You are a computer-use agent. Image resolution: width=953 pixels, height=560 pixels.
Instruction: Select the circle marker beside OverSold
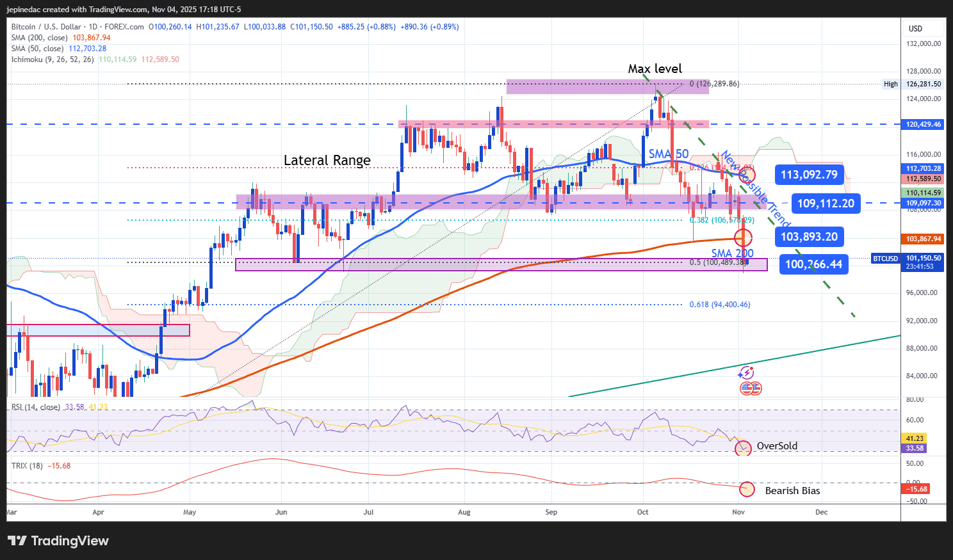743,447
